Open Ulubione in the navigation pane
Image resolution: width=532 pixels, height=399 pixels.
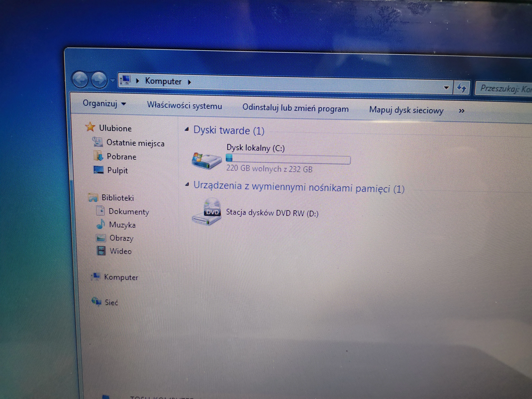tap(115, 128)
